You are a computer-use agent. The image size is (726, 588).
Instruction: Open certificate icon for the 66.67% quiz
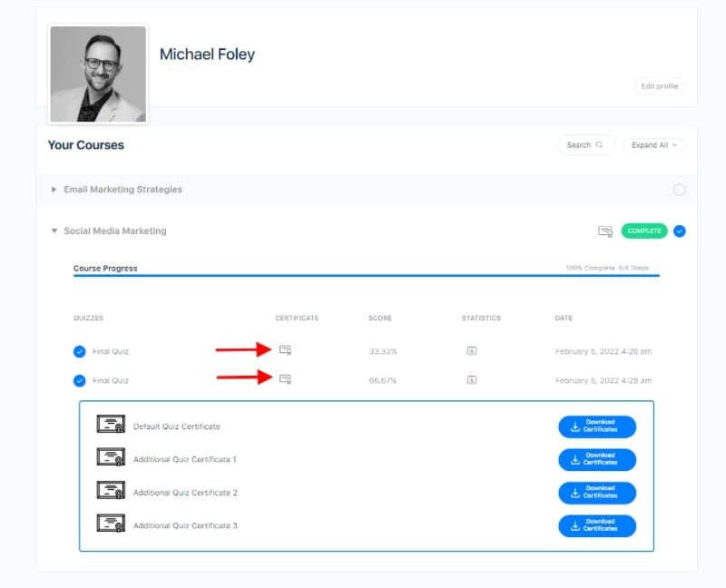tap(285, 379)
